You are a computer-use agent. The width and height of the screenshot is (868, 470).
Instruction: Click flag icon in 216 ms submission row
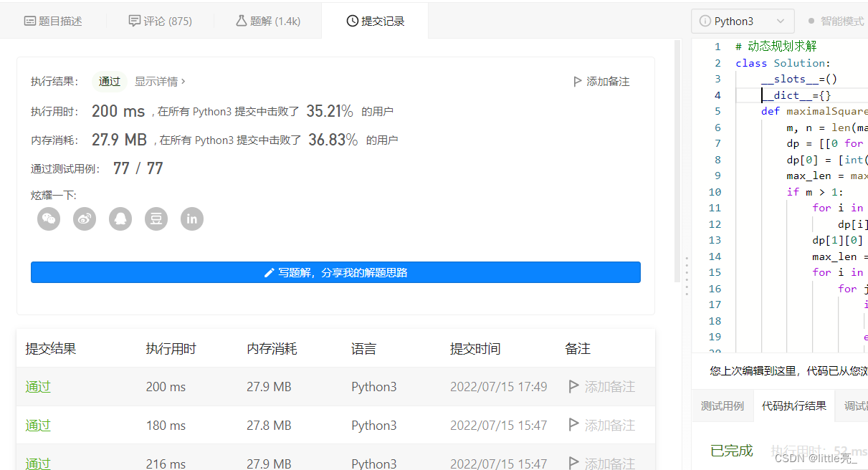point(573,463)
